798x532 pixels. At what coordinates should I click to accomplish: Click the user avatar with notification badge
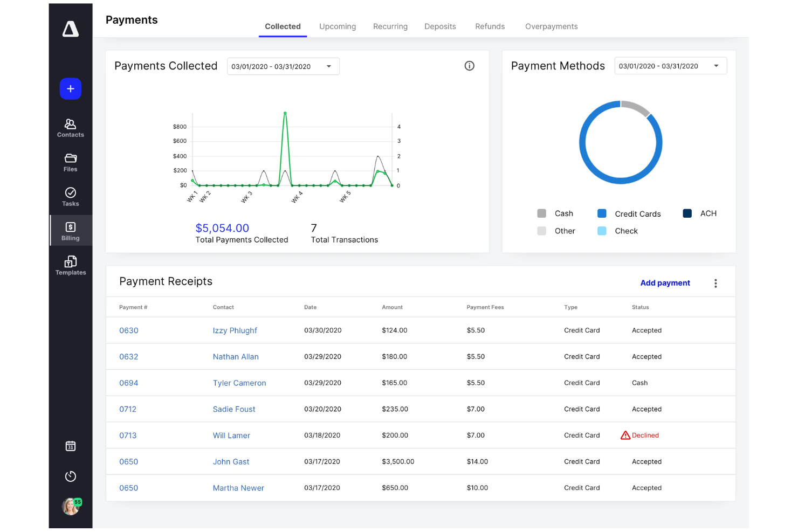click(70, 506)
